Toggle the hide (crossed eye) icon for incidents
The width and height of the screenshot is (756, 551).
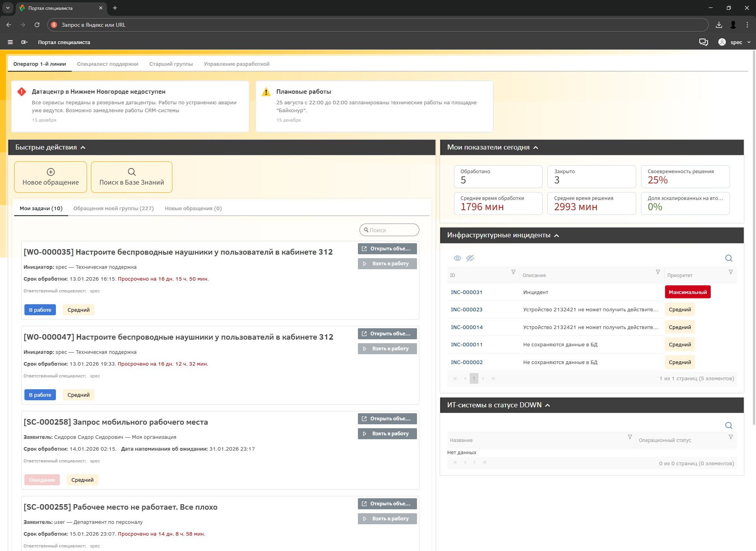click(470, 258)
